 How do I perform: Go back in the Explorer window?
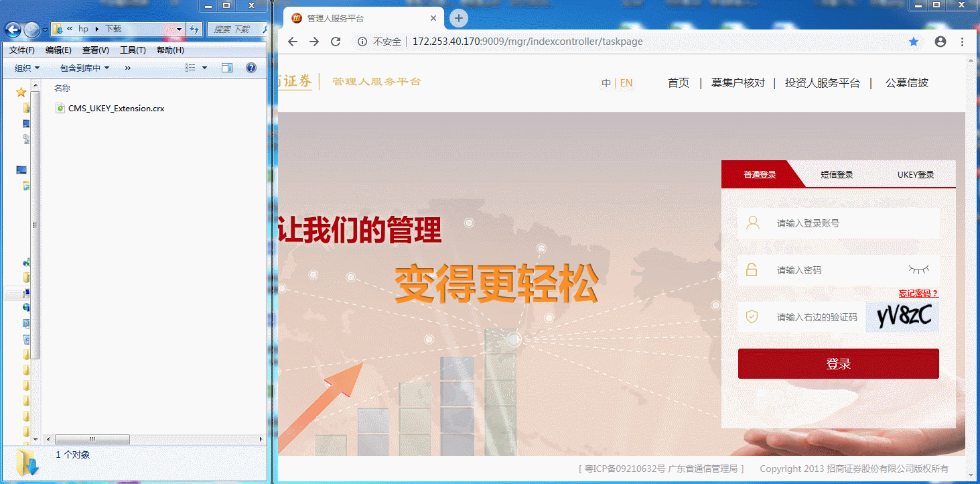coord(13,29)
